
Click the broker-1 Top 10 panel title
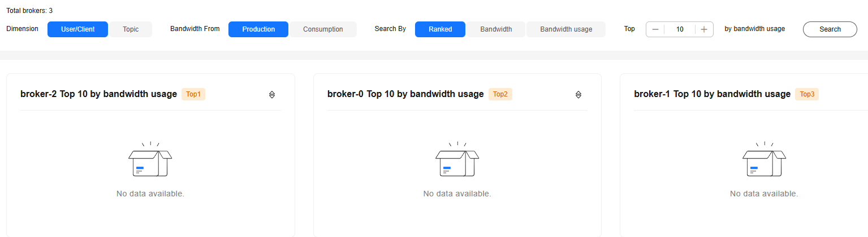[712, 94]
